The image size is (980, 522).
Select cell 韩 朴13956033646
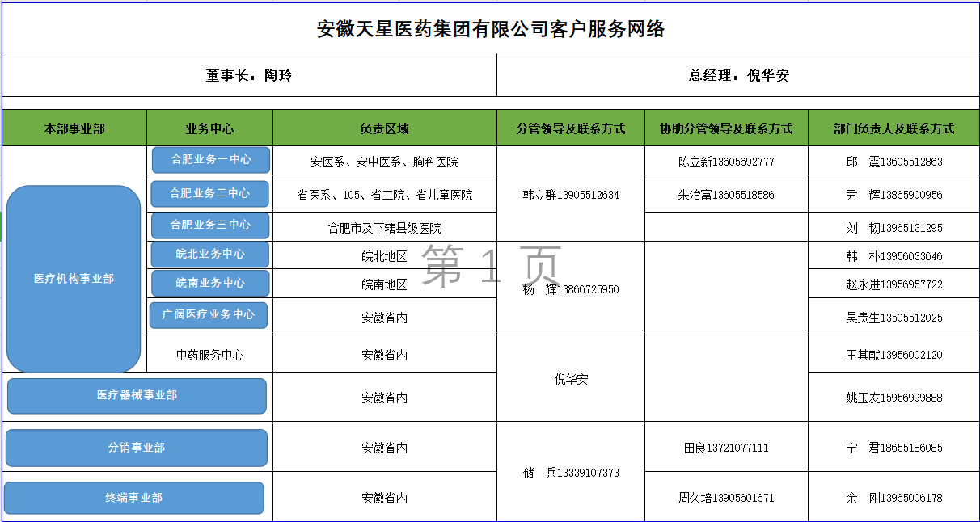[x=893, y=256]
